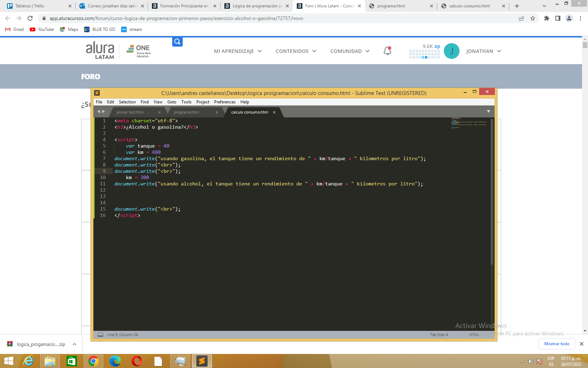The width and height of the screenshot is (588, 368).
Task: Open File Explorer from the taskbar
Action: click(x=50, y=361)
